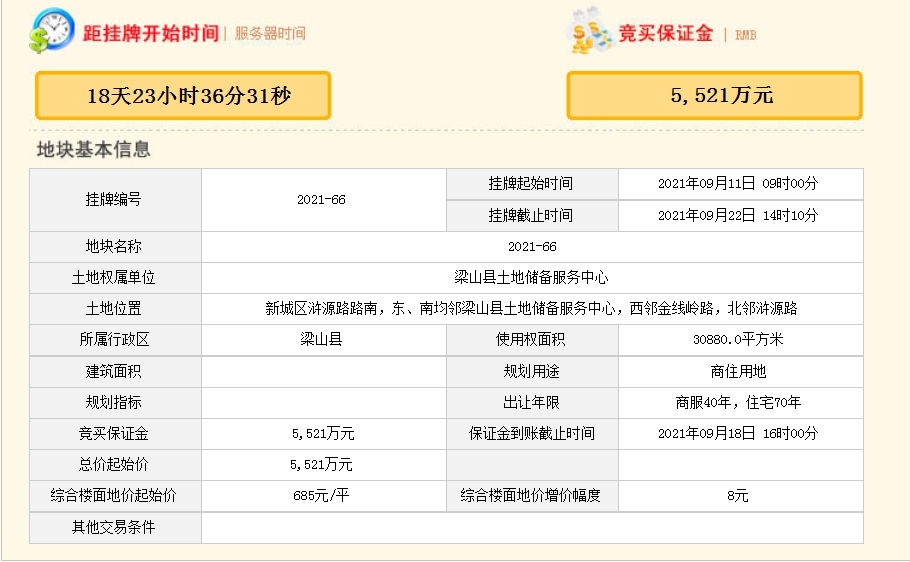The width and height of the screenshot is (910, 562).
Task: Select the 梁山县土地储备服务中心 value
Action: (x=531, y=278)
